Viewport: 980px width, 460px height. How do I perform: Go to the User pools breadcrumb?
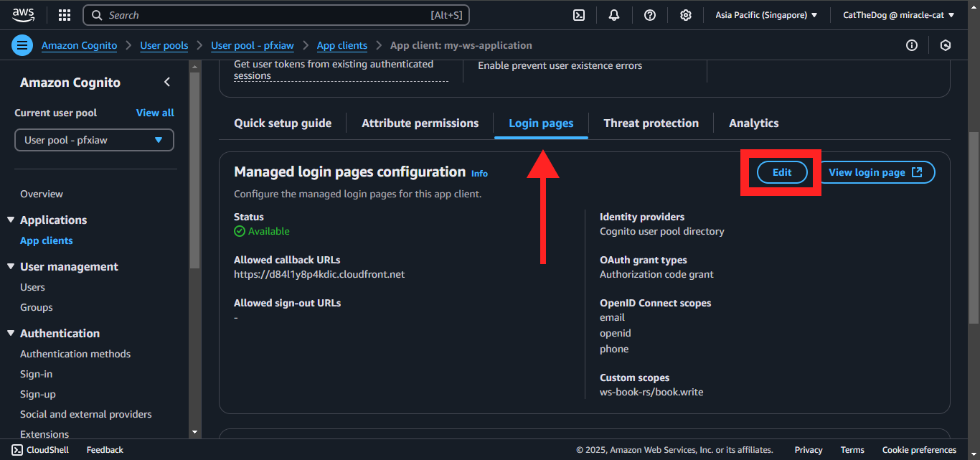click(x=164, y=45)
